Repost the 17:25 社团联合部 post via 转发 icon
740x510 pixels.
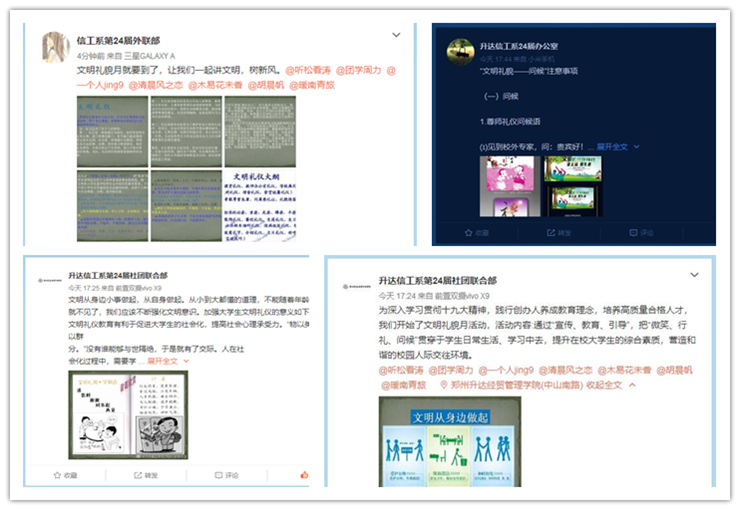coord(148,475)
